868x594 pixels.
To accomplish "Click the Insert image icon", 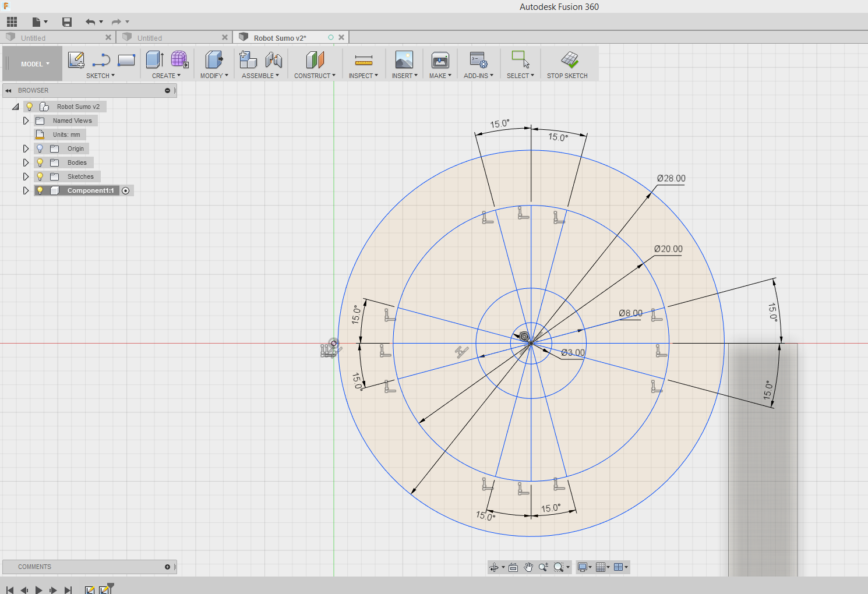I will click(x=404, y=59).
